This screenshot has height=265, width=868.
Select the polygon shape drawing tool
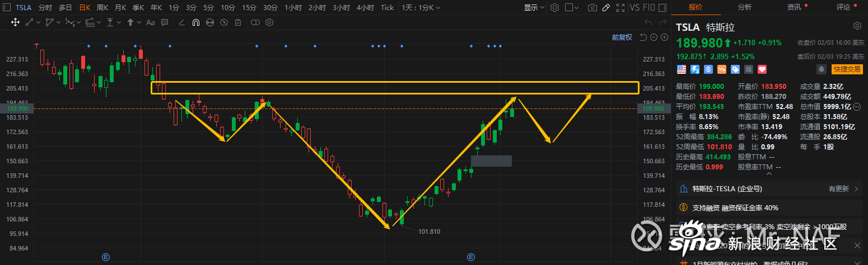coord(49,22)
